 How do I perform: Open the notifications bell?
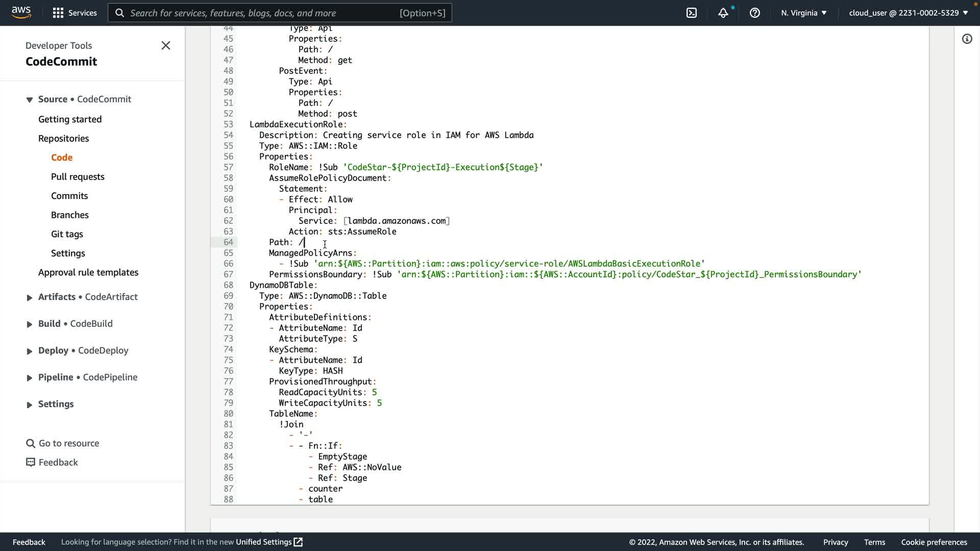723,13
